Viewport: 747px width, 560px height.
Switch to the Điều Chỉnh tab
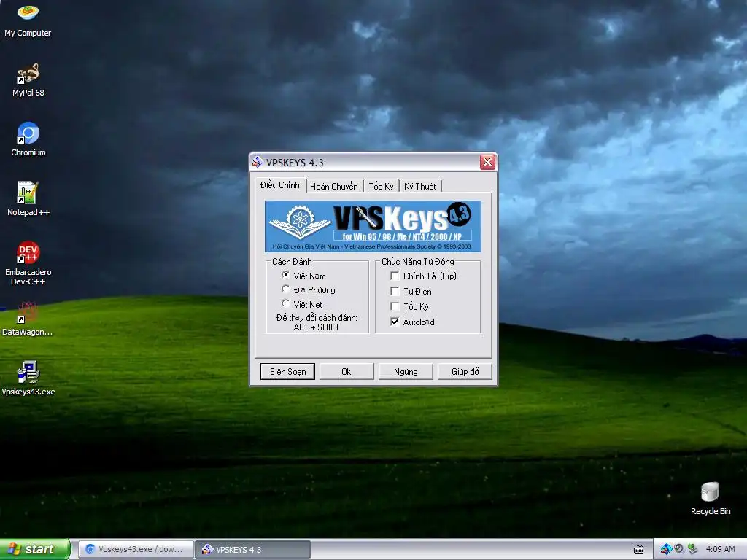pyautogui.click(x=279, y=185)
